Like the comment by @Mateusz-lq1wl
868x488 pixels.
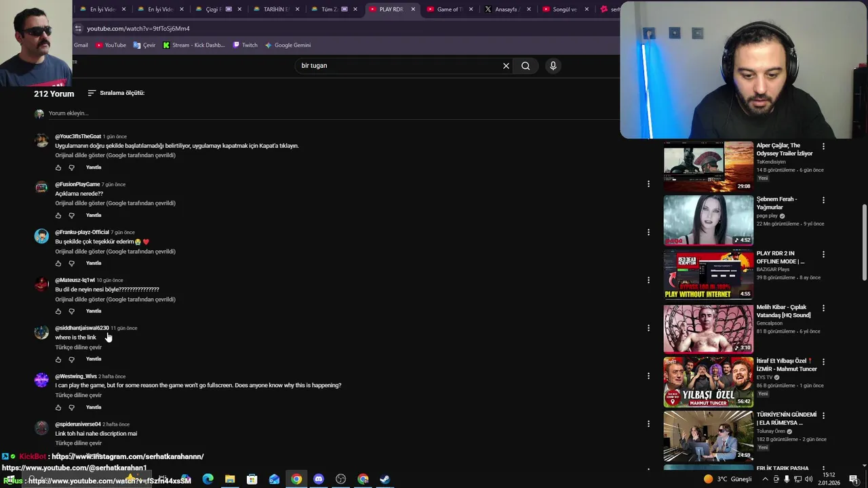pyautogui.click(x=58, y=312)
